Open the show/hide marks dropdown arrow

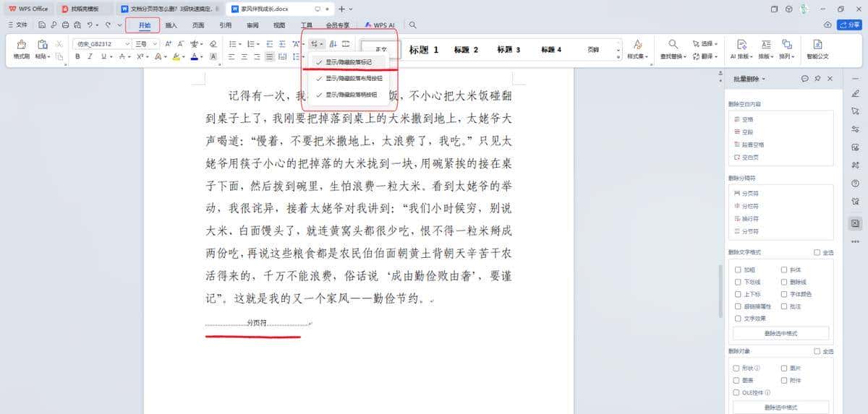(321, 44)
